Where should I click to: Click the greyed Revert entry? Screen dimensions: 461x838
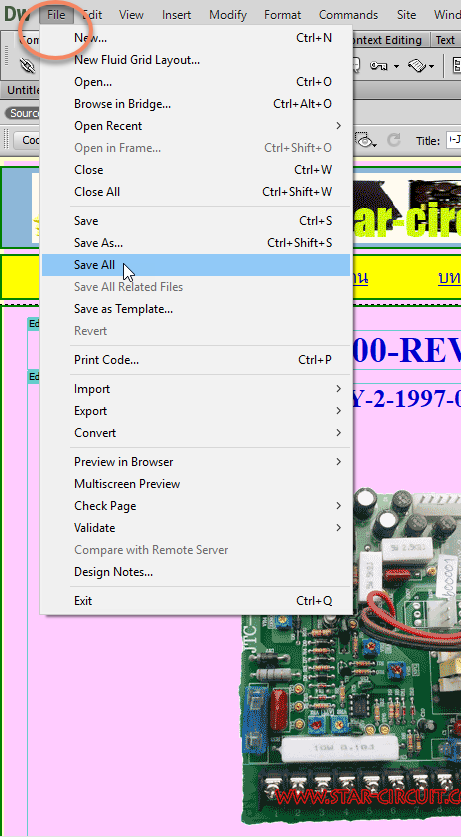click(x=196, y=331)
